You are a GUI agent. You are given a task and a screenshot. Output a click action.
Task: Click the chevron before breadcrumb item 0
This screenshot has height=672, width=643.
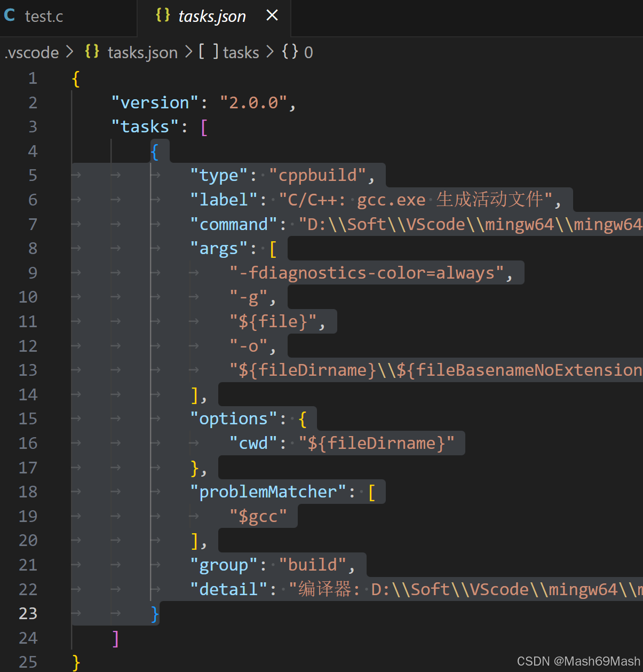(x=271, y=52)
